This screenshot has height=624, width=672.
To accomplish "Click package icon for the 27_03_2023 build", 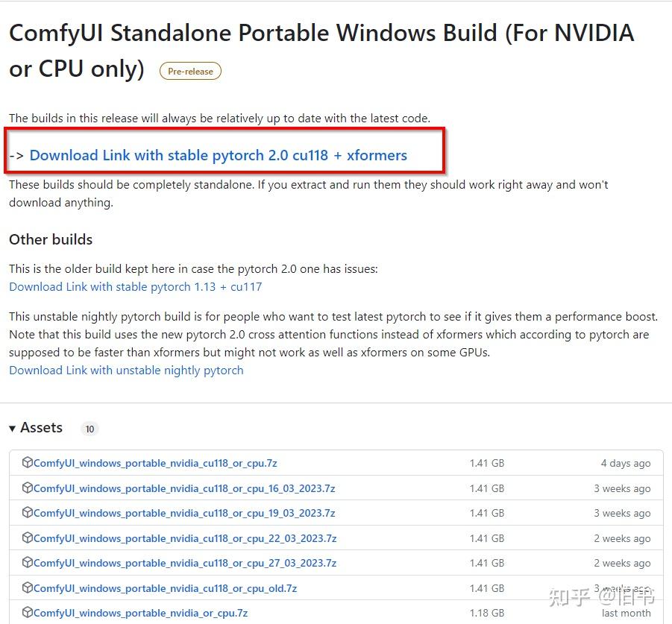I will pos(28,563).
